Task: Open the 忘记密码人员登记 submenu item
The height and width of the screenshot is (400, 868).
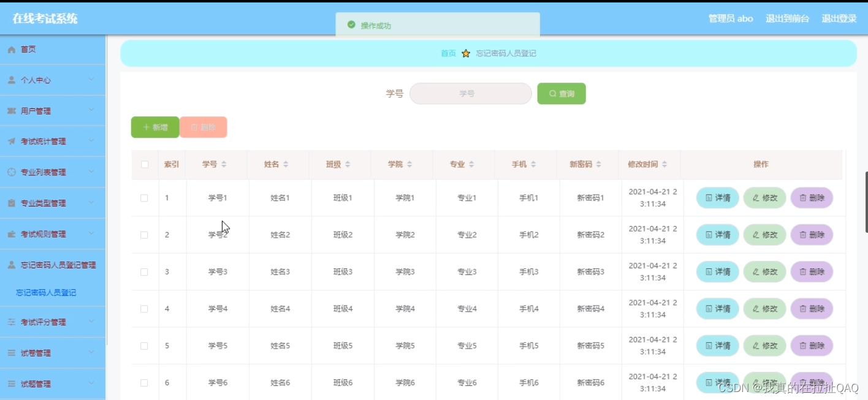Action: click(46, 293)
